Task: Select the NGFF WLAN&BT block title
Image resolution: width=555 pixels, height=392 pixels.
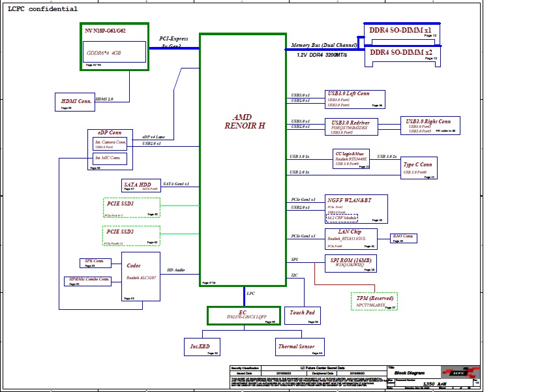Action: tap(350, 200)
